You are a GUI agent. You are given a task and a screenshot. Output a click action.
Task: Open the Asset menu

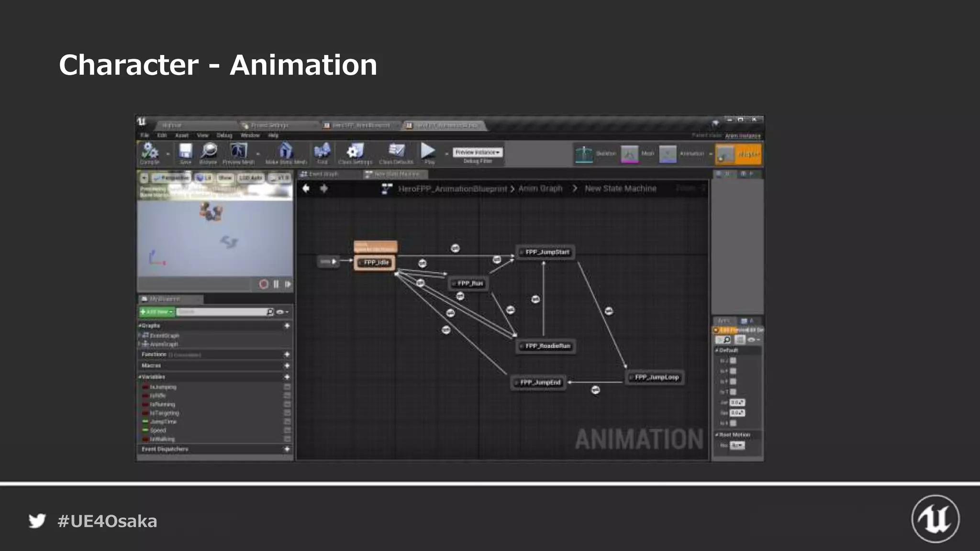[x=182, y=135]
